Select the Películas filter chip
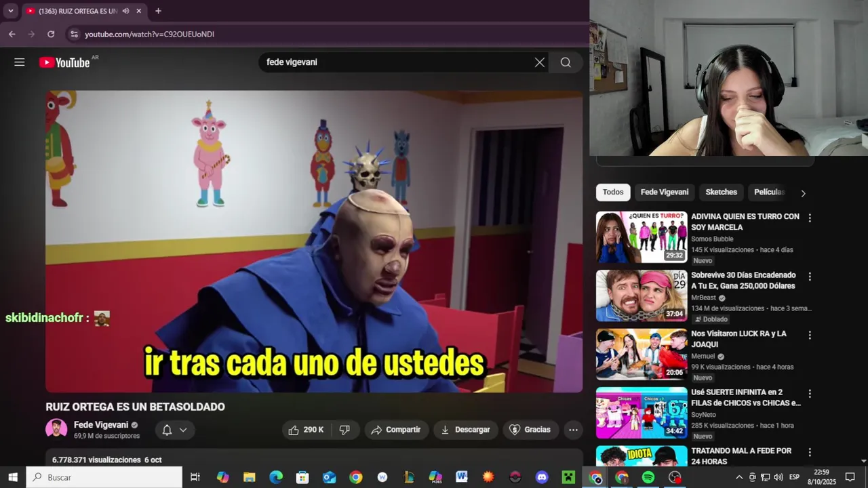 pos(769,192)
